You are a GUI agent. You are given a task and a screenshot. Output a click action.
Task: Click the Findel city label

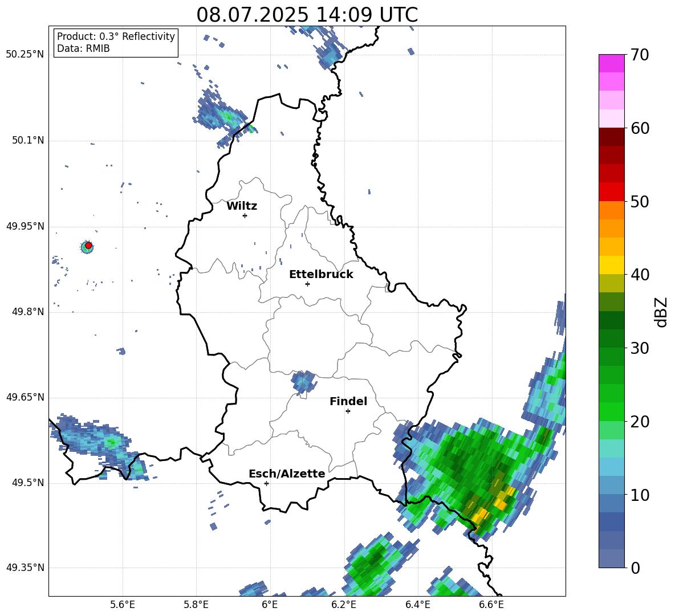click(348, 401)
